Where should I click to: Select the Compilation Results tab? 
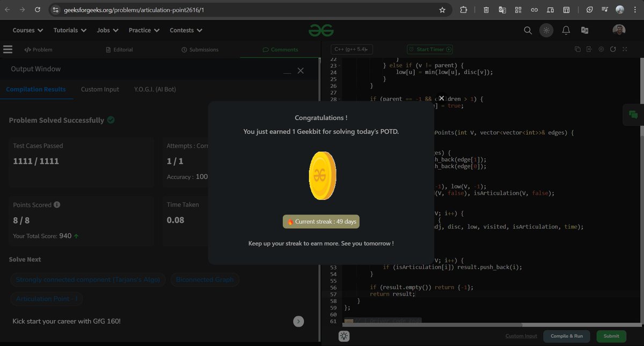pyautogui.click(x=36, y=89)
